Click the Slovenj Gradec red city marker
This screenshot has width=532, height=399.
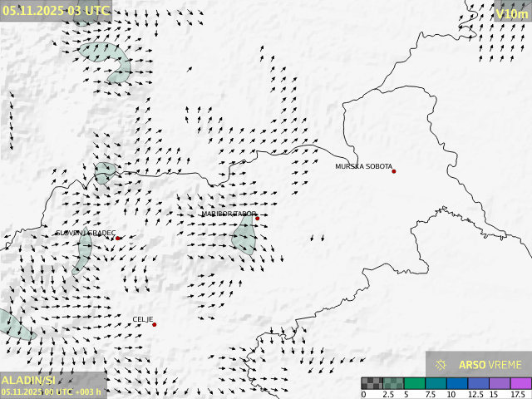tap(118, 239)
